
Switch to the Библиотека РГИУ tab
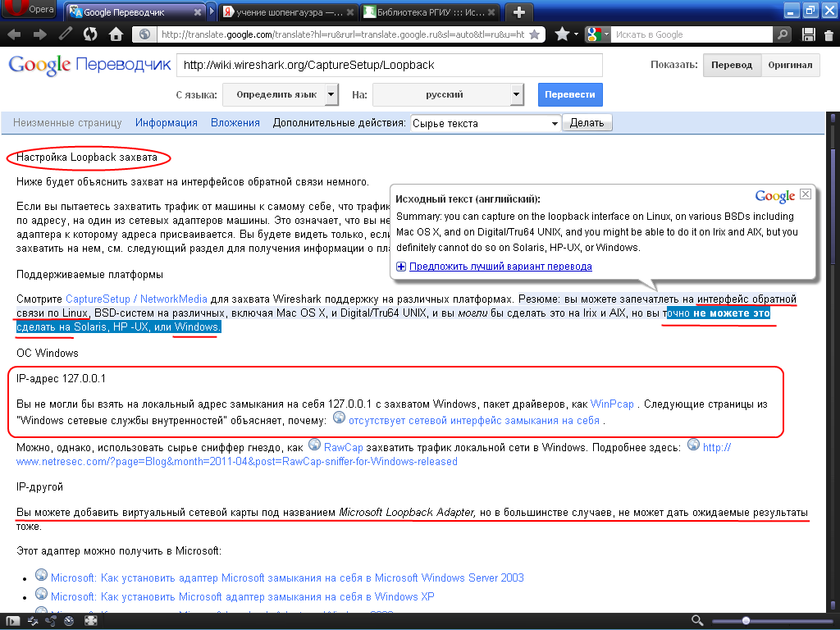click(430, 11)
